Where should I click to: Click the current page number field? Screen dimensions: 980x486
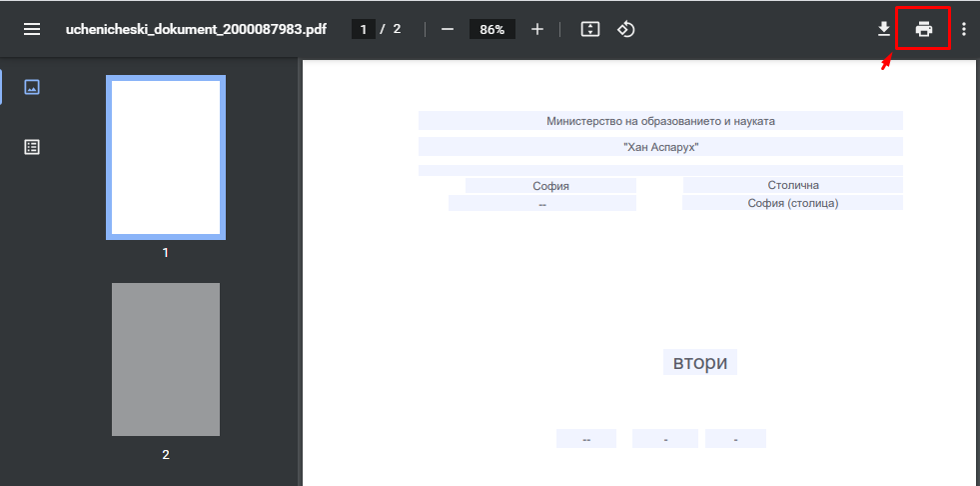tap(364, 29)
